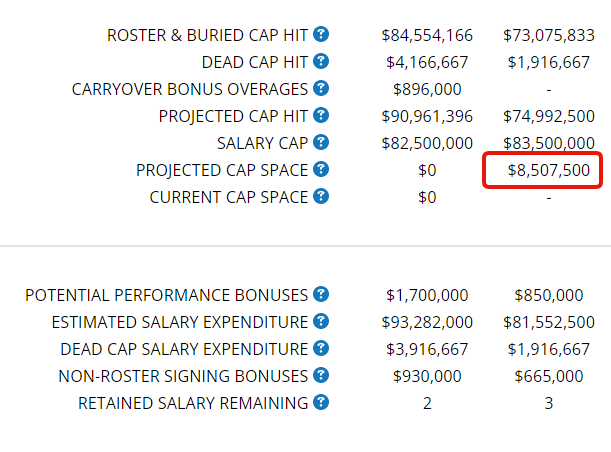Viewport: 611px width, 452px height.
Task: Click Non-Roster Signing Bonuses question mark
Action: [321, 375]
